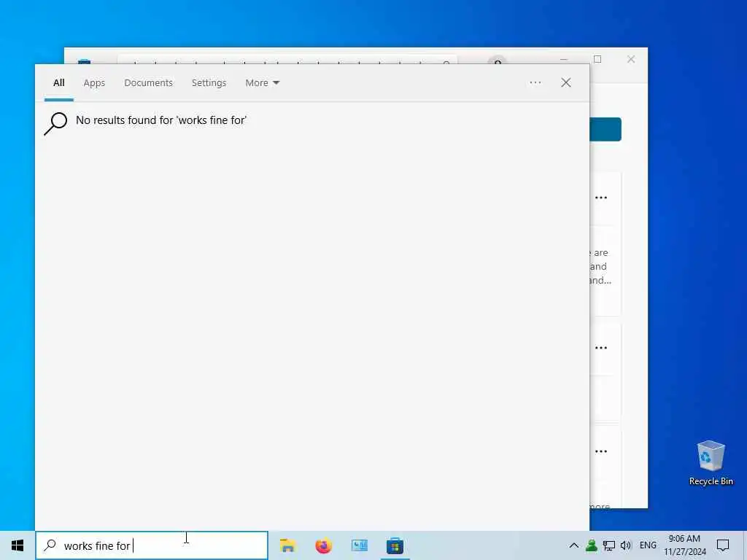Maximize the Microsoft Store window
This screenshot has width=747, height=560.
click(597, 59)
